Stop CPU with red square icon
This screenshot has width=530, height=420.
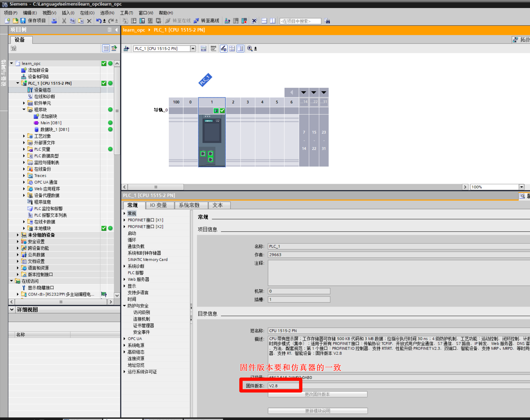pyautogui.click(x=244, y=21)
